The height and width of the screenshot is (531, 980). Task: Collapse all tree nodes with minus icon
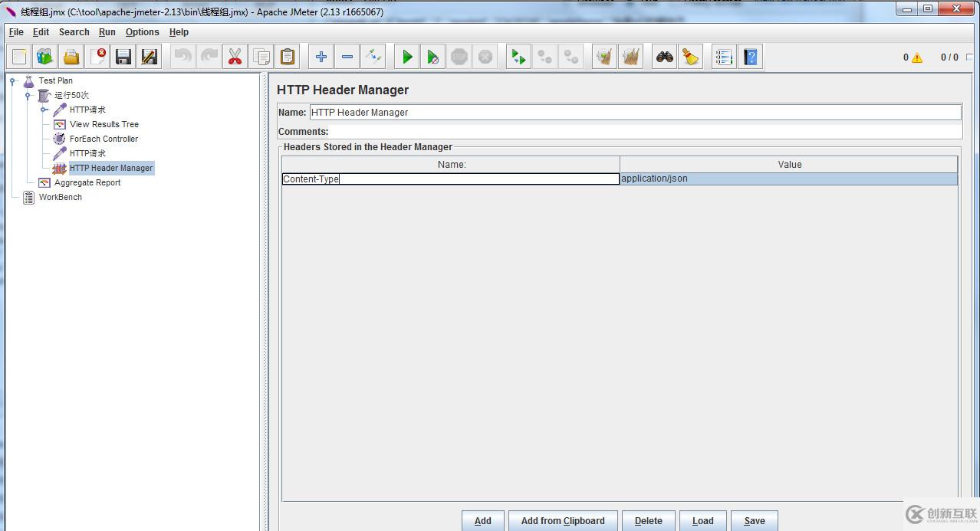tap(347, 57)
